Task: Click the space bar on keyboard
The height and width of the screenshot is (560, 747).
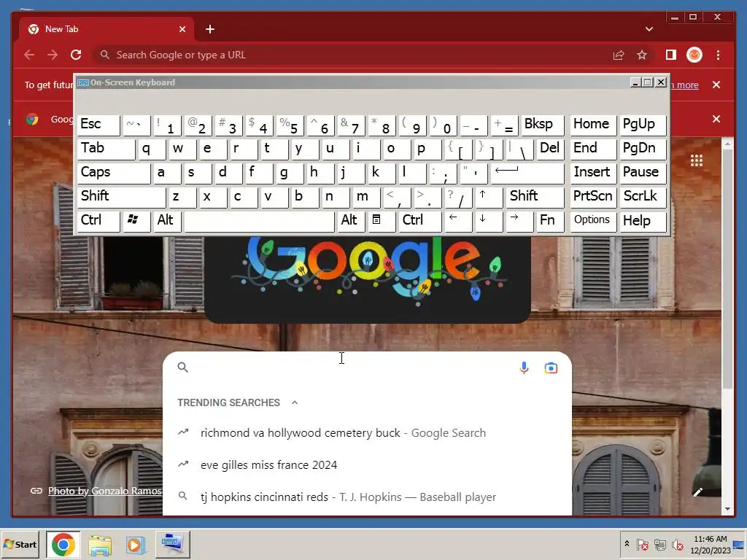Action: tap(259, 221)
